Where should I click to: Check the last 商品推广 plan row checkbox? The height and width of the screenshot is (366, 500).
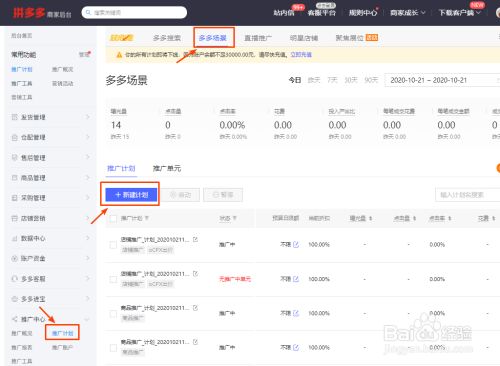(113, 348)
